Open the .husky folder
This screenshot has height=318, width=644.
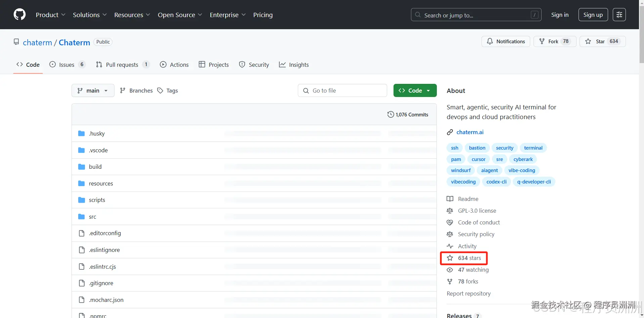[x=97, y=134]
